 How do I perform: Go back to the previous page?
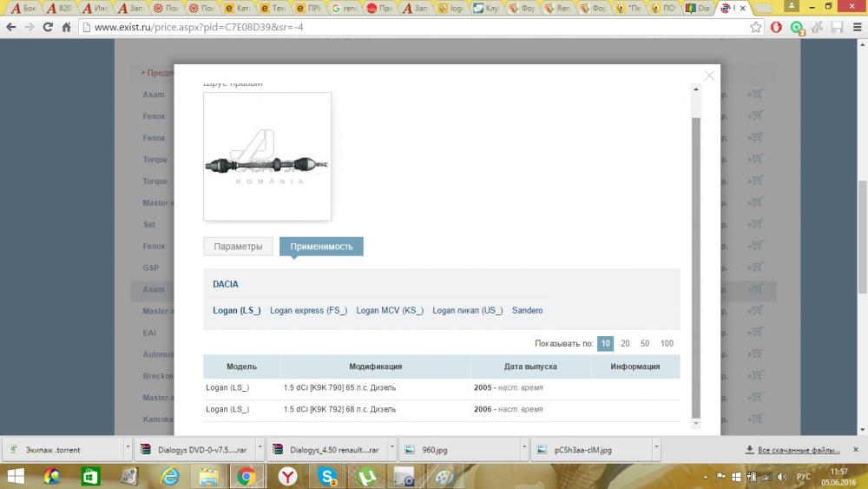point(11,27)
